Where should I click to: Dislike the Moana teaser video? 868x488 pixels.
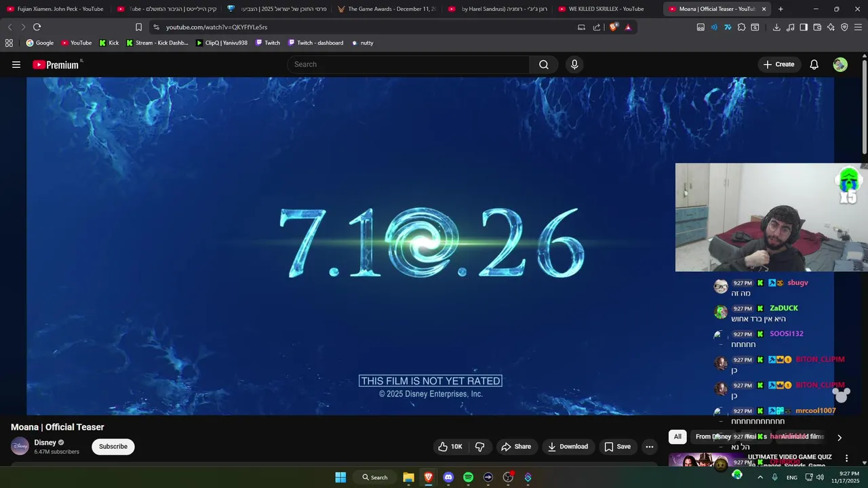tap(480, 447)
